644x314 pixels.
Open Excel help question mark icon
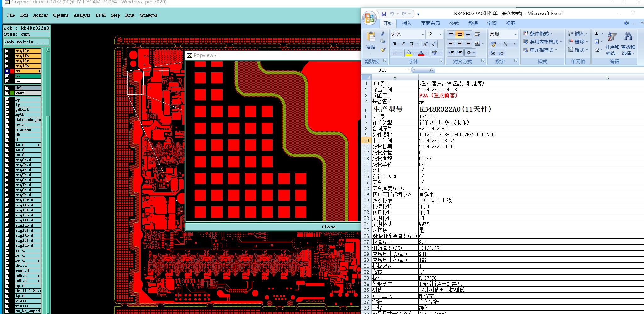pos(626,23)
